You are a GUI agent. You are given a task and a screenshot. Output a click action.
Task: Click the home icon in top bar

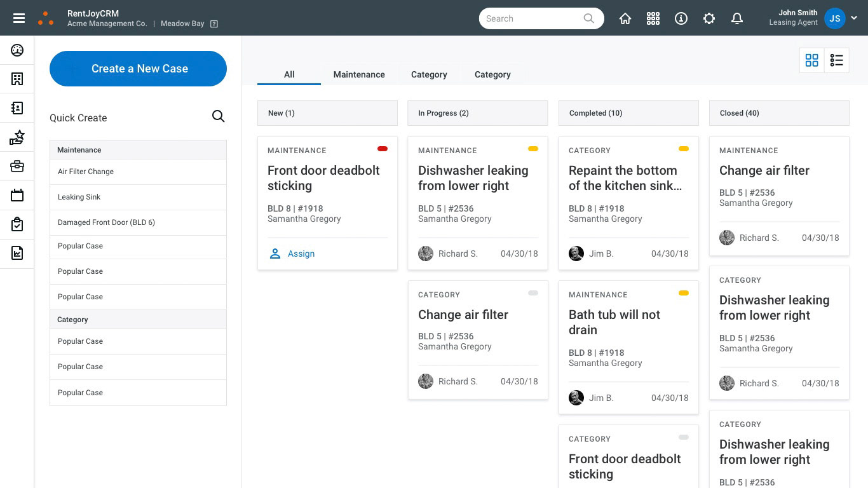[625, 18]
